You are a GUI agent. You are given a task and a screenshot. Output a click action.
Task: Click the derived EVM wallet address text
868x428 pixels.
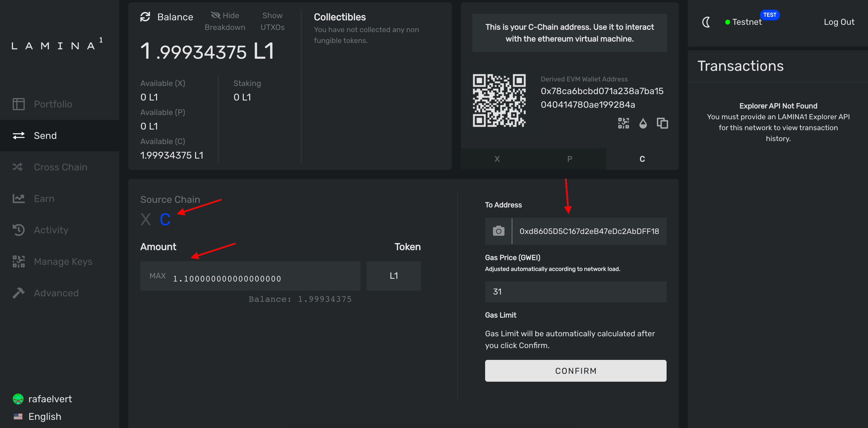tap(602, 98)
